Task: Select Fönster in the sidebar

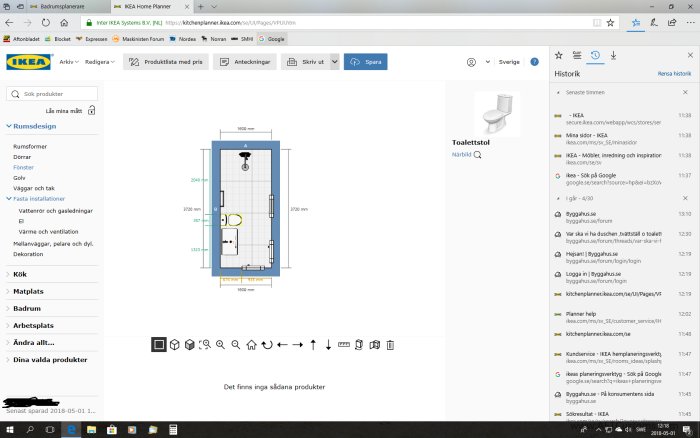Action: point(23,167)
